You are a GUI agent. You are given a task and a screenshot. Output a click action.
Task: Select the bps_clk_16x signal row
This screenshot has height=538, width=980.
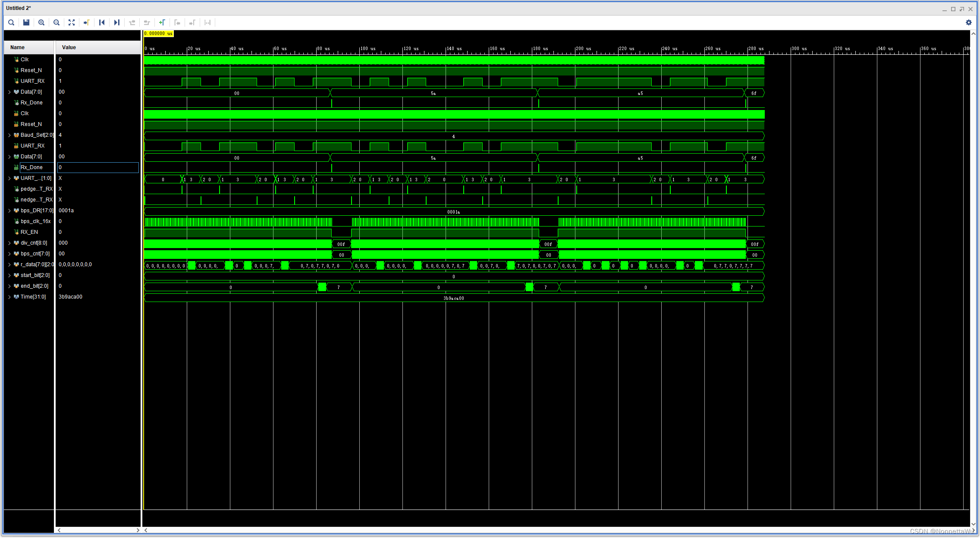tap(35, 221)
